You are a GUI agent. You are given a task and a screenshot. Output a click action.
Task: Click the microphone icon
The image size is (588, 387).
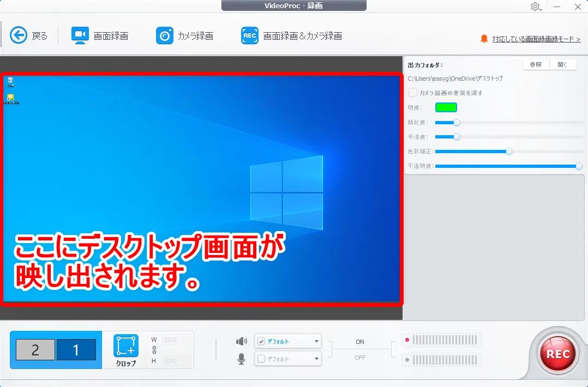coord(242,359)
